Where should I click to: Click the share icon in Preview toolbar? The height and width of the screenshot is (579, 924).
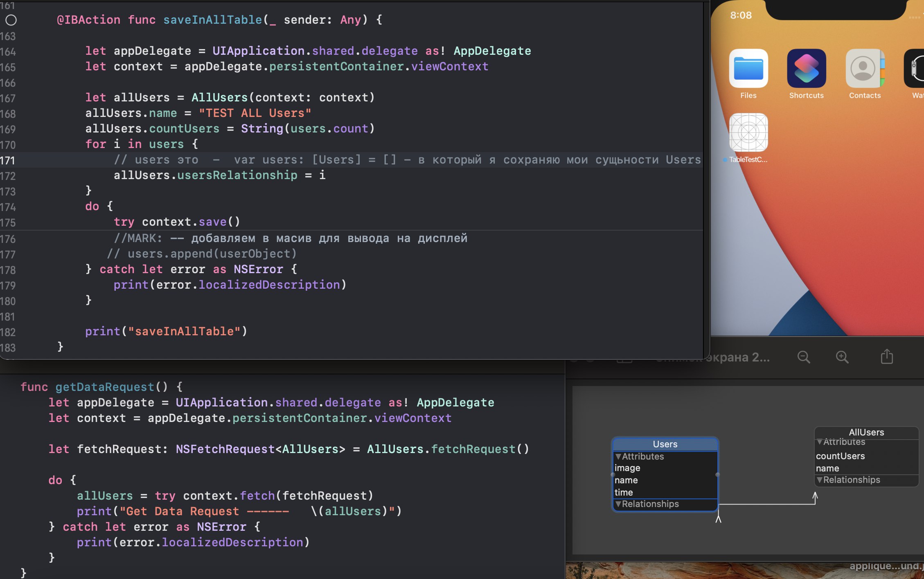pyautogui.click(x=886, y=357)
